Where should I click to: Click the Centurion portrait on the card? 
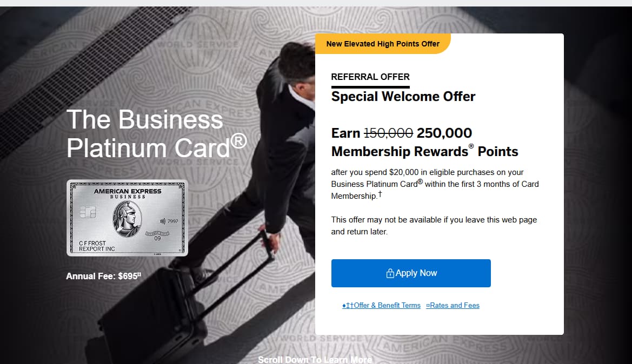[x=127, y=220]
